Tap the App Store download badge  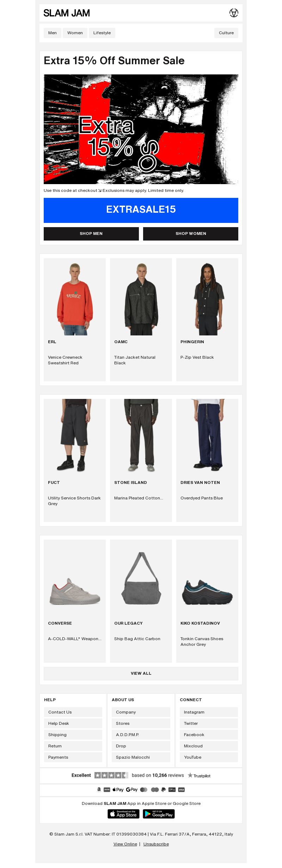click(123, 814)
